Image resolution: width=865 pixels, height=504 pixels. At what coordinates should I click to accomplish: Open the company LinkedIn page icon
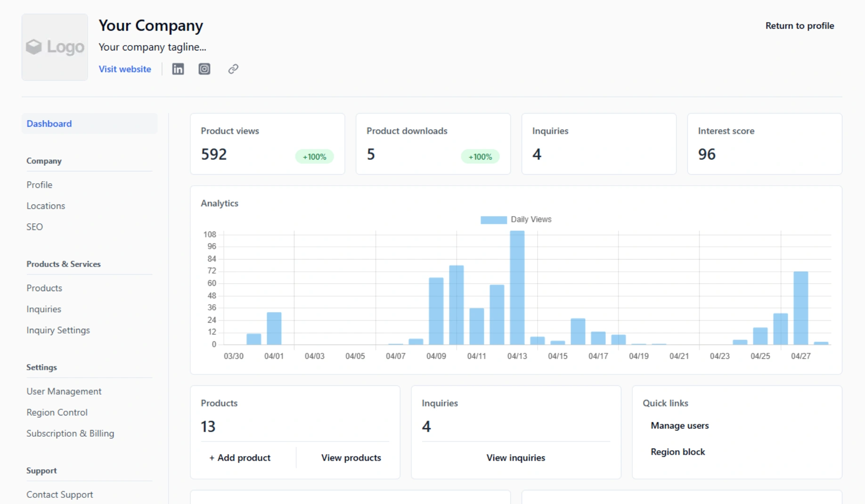pyautogui.click(x=178, y=69)
